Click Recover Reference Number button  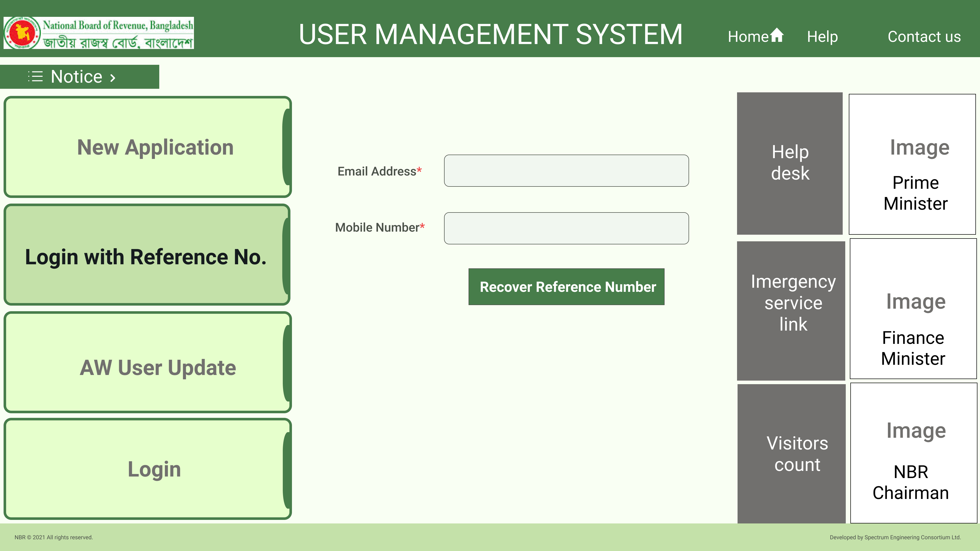pos(567,287)
